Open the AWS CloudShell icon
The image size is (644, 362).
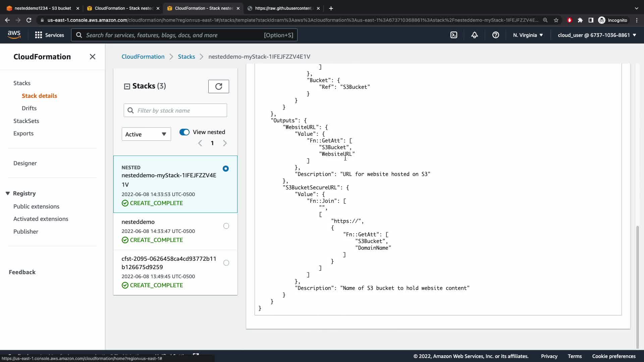453,35
